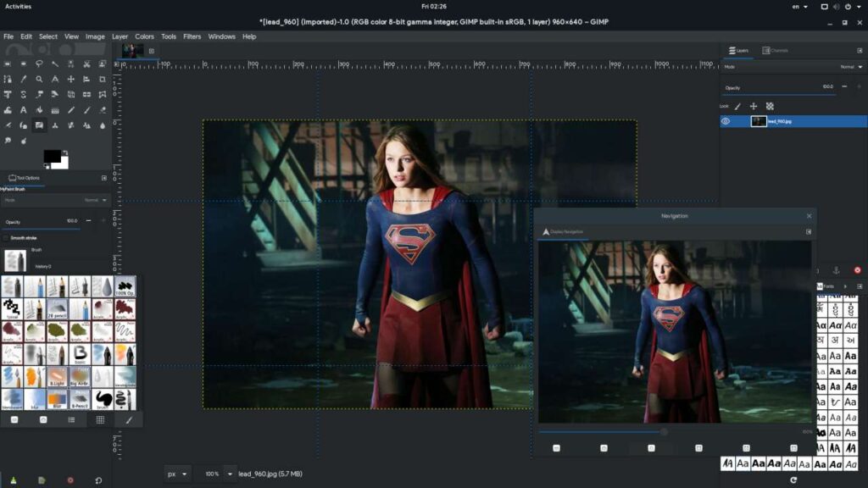Select the Text tool
The image size is (868, 488).
tap(23, 110)
